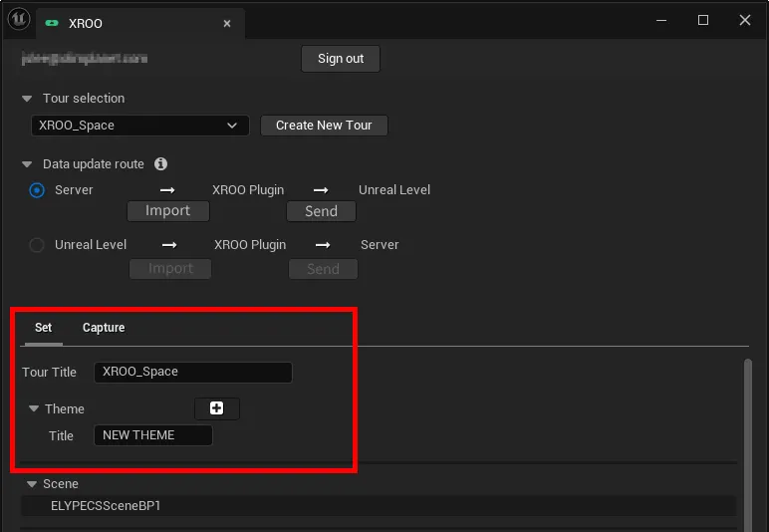Click Create New Tour button
769x532 pixels.
(324, 126)
